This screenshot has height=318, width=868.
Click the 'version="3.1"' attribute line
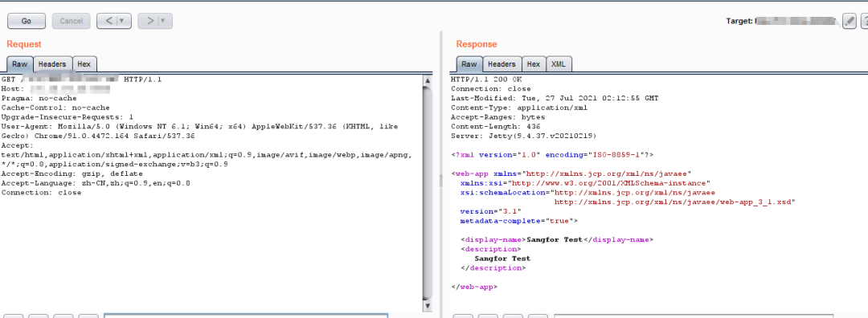[x=490, y=211]
